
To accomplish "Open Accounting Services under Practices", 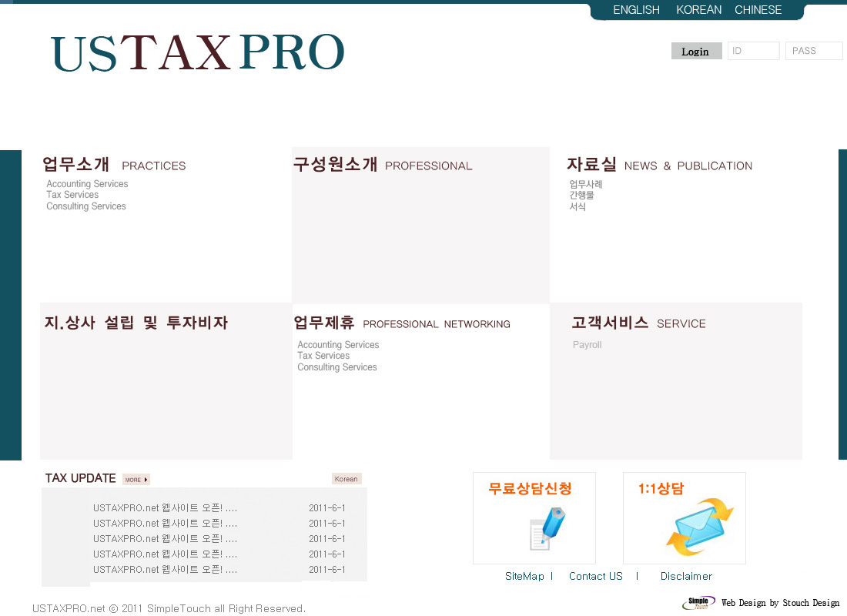I will point(87,184).
